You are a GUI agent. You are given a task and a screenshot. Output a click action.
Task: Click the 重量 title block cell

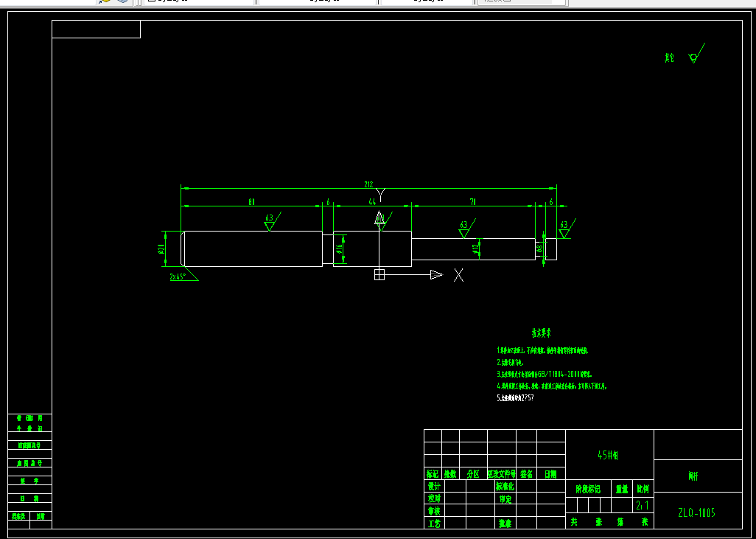(621, 489)
